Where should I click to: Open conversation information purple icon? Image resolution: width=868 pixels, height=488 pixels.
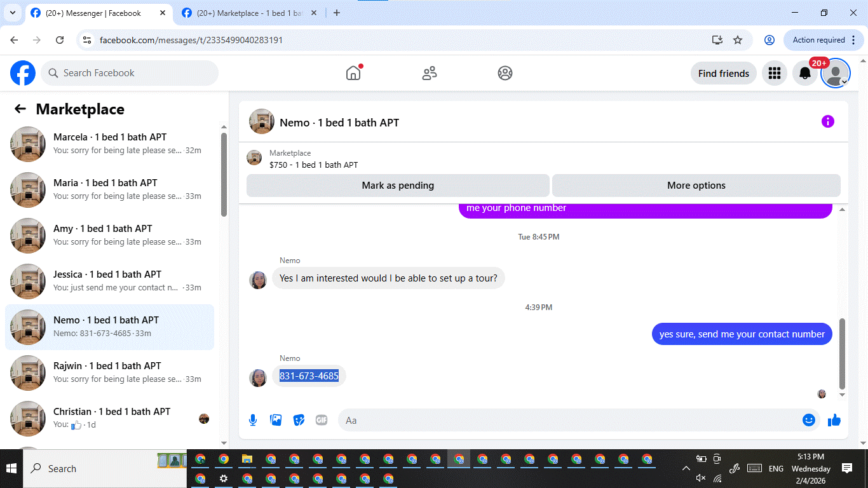[x=827, y=121]
